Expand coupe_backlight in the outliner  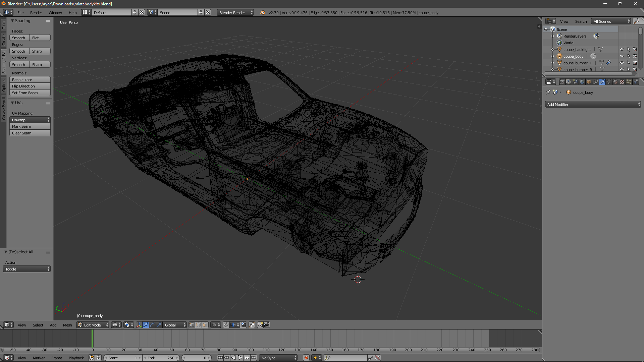[x=552, y=50]
